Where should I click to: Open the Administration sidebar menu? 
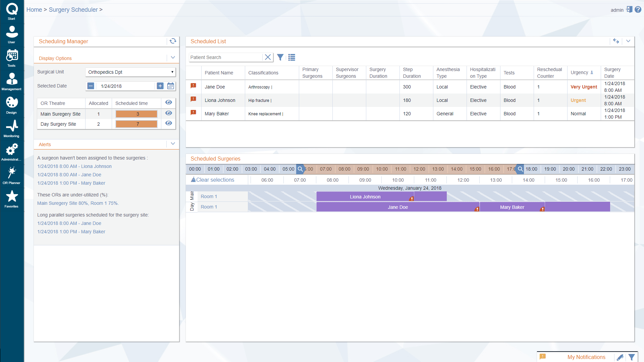pos(12,152)
